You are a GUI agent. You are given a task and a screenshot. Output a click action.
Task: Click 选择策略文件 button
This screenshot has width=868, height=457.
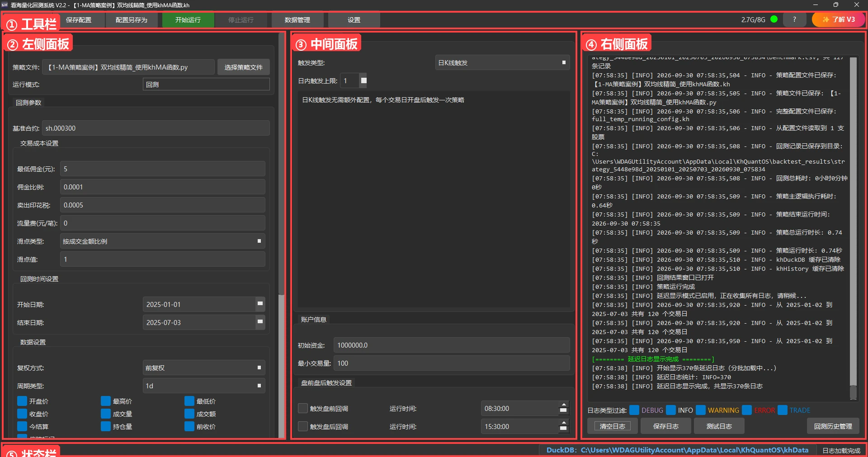[x=244, y=67]
